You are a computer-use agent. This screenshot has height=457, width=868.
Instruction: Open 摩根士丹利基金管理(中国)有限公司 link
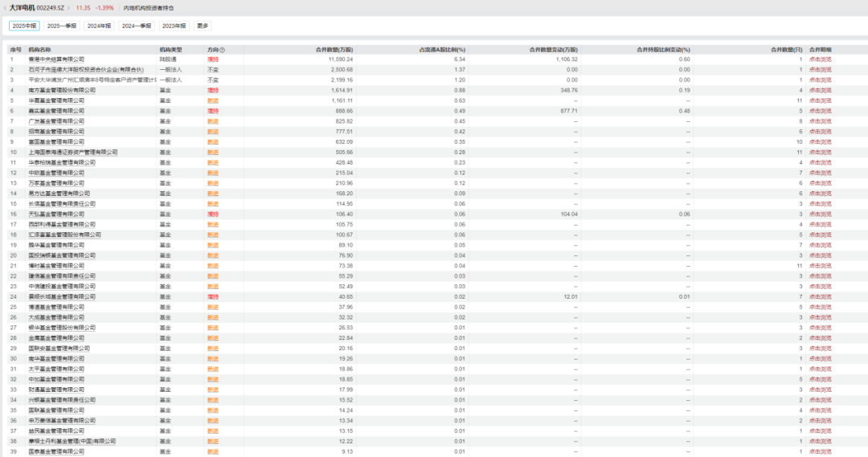click(72, 442)
